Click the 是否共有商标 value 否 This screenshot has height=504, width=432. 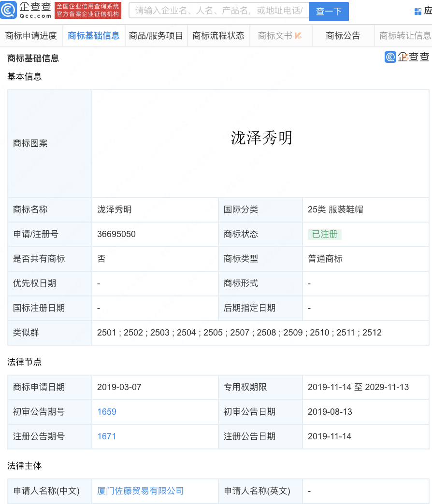point(101,259)
